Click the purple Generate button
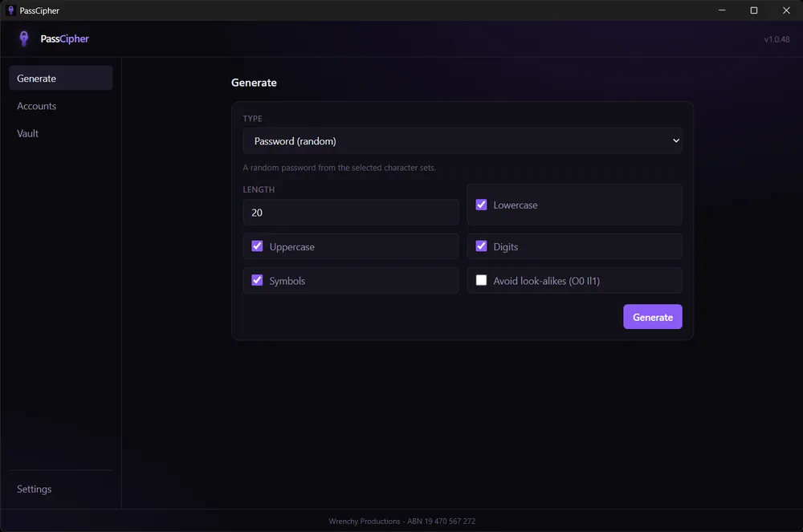 pos(652,317)
